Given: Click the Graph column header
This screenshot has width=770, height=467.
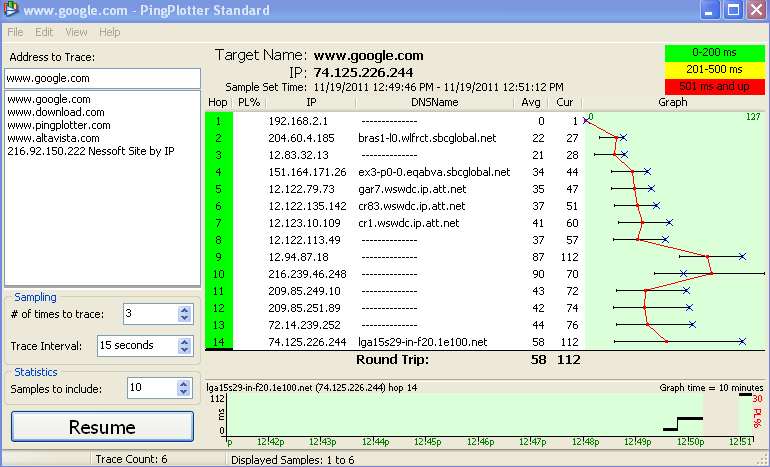Looking at the screenshot, I should tap(673, 102).
